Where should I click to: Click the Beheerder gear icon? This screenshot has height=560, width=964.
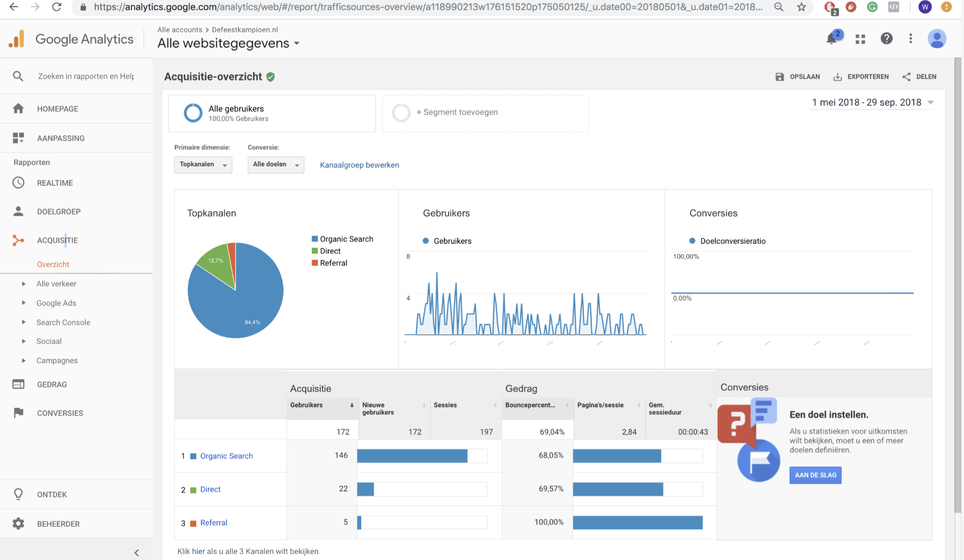(x=18, y=523)
